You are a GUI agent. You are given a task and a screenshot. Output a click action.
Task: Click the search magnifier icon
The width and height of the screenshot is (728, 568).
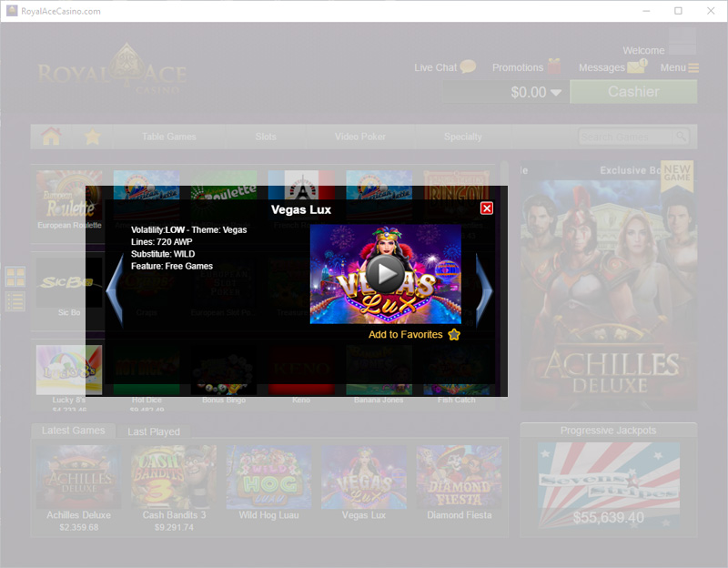click(681, 137)
